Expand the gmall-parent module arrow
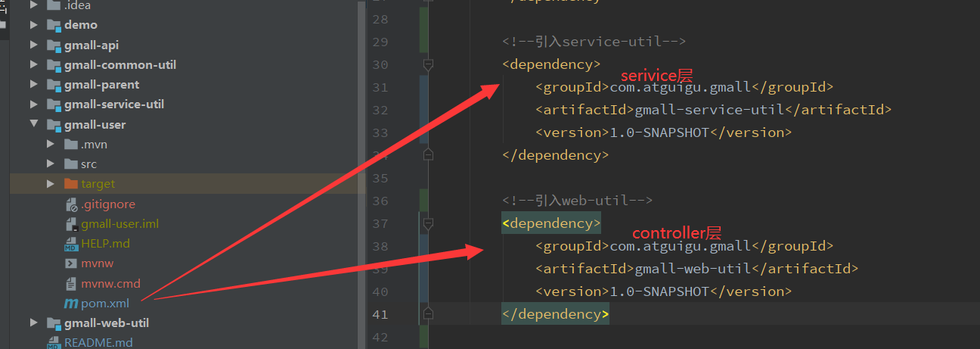Screen dimensions: 980x349 click(34, 84)
